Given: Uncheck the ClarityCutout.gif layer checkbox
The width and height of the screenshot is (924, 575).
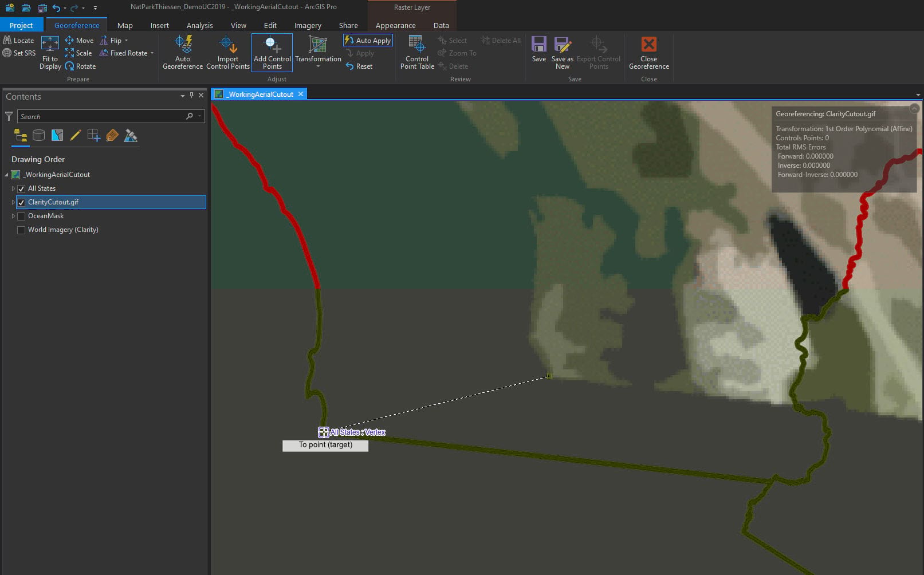Looking at the screenshot, I should (21, 202).
